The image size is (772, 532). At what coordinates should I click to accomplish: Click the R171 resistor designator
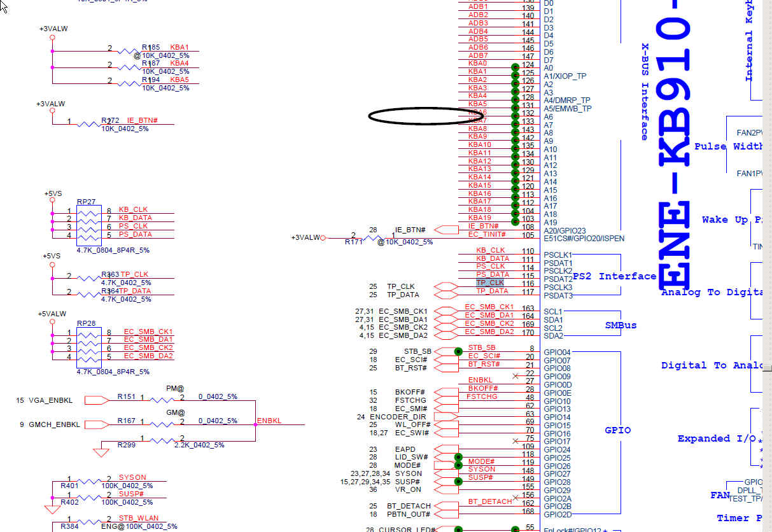tap(354, 242)
